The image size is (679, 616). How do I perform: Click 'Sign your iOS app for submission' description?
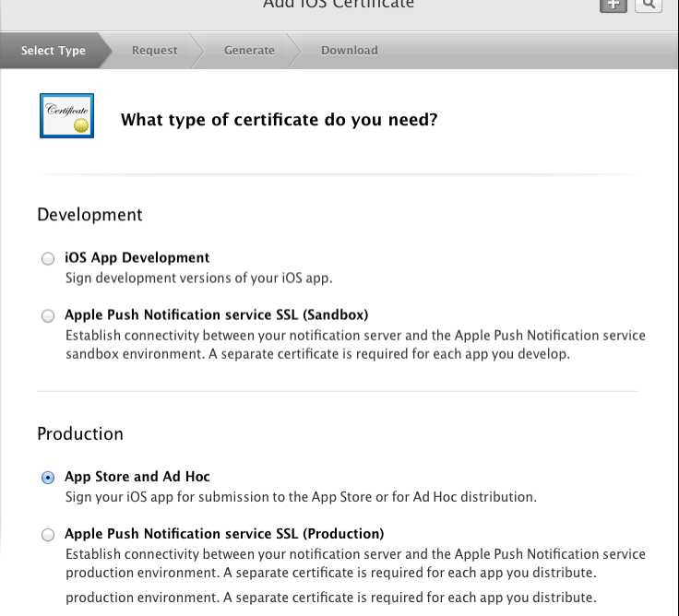click(301, 497)
